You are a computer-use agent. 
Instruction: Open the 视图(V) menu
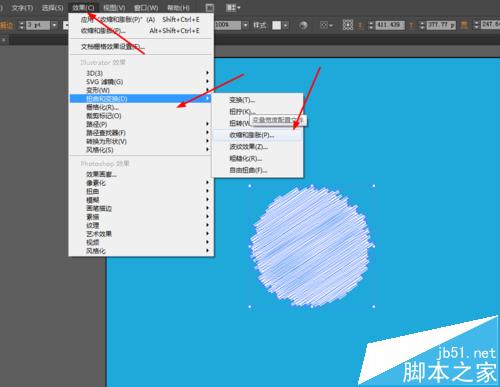(114, 7)
